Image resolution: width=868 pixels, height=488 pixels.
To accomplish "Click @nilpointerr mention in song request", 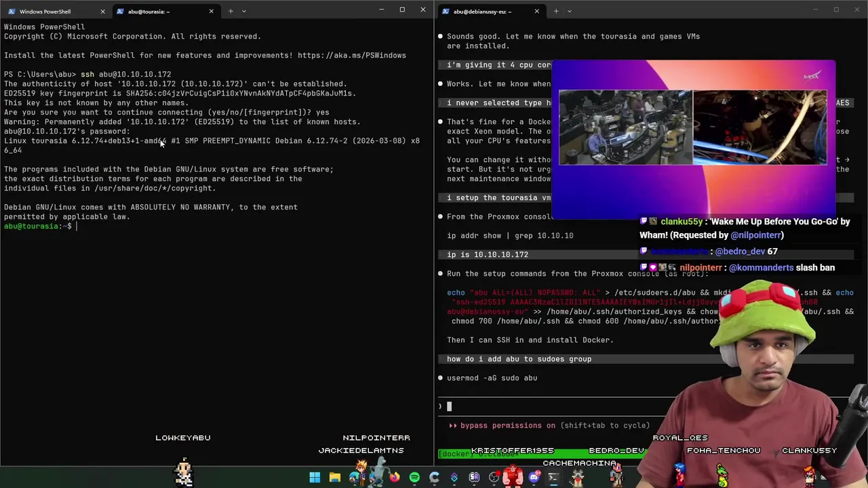I will [757, 235].
